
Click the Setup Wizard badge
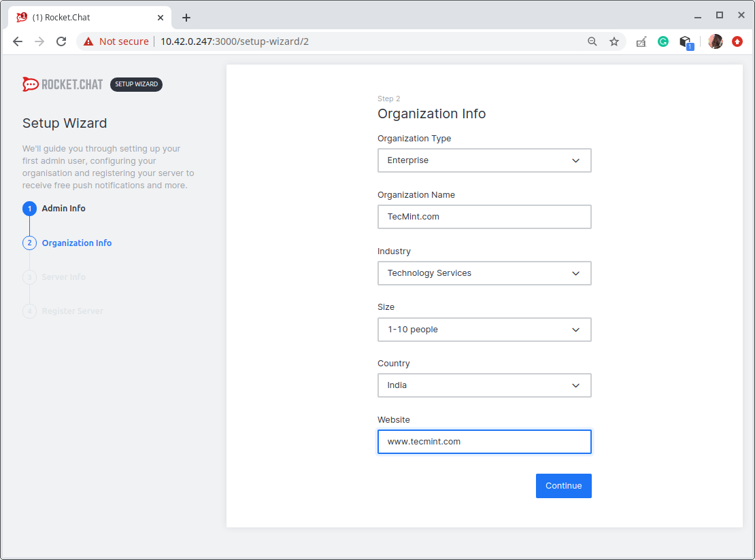pos(136,84)
